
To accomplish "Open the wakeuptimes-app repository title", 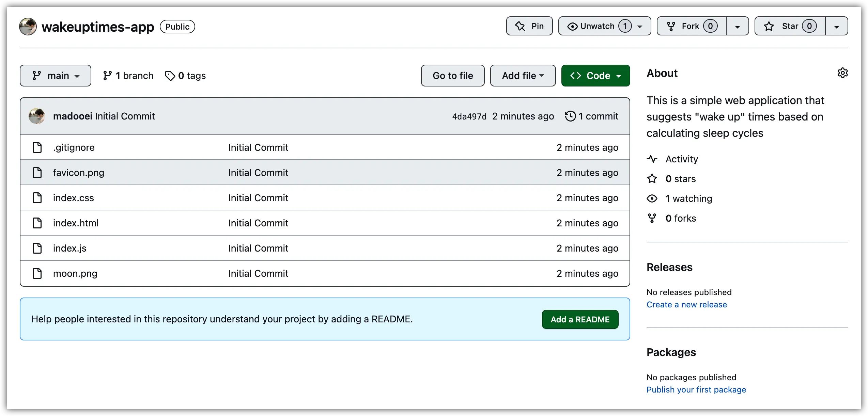I will point(98,27).
